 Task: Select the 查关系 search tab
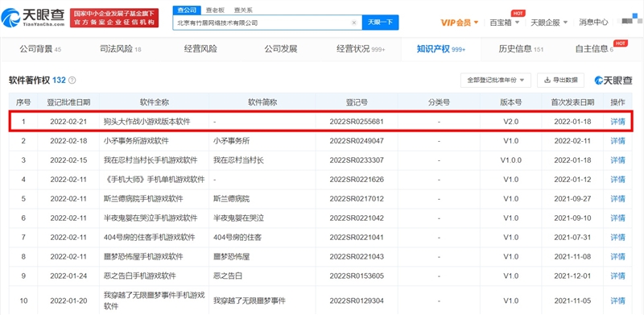pos(243,10)
